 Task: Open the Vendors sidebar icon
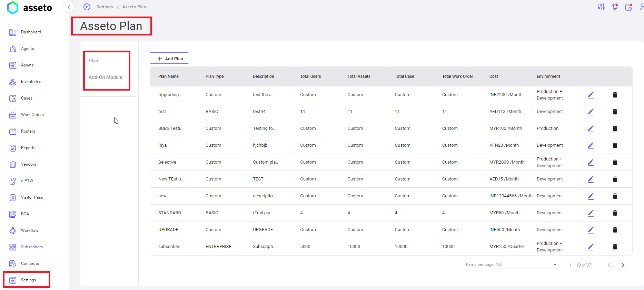click(x=13, y=164)
